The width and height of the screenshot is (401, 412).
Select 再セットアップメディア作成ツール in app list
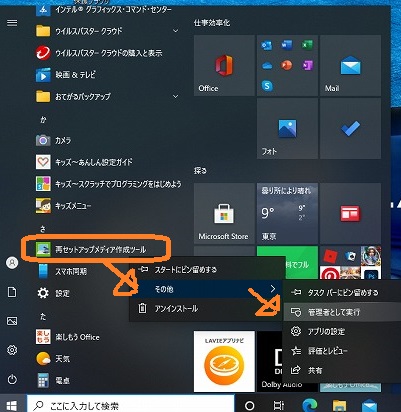(x=91, y=250)
